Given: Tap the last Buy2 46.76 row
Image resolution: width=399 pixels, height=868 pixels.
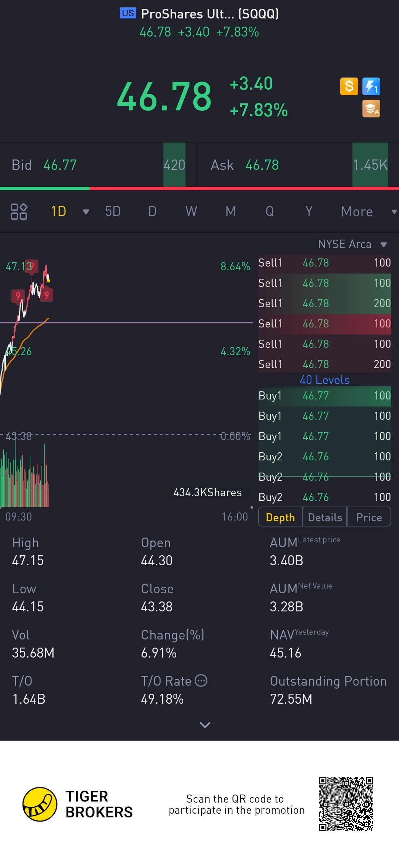Looking at the screenshot, I should coord(324,497).
